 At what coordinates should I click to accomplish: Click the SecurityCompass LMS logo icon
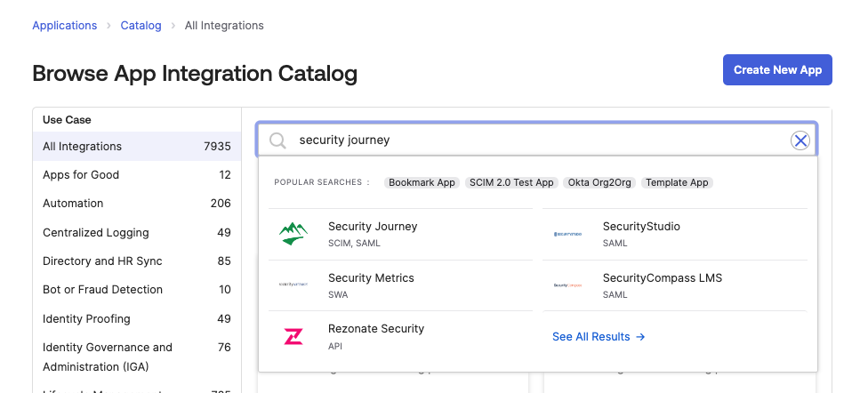pyautogui.click(x=567, y=285)
